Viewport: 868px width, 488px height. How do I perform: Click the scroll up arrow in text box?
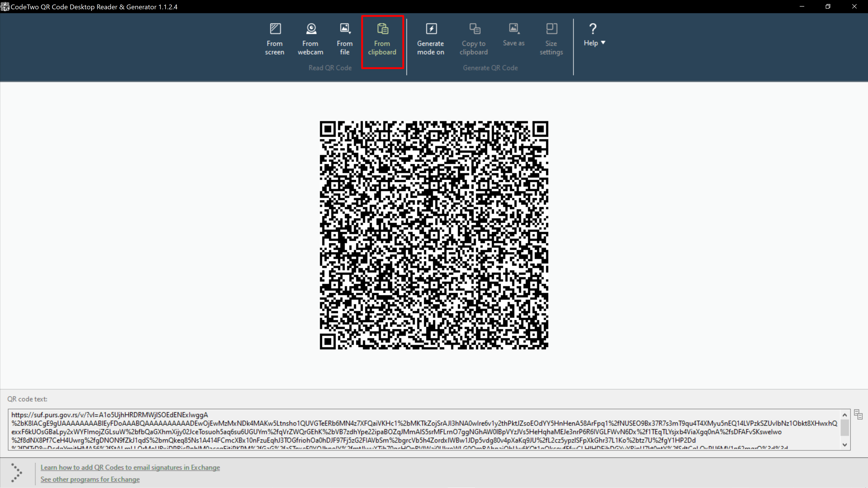coord(845,415)
